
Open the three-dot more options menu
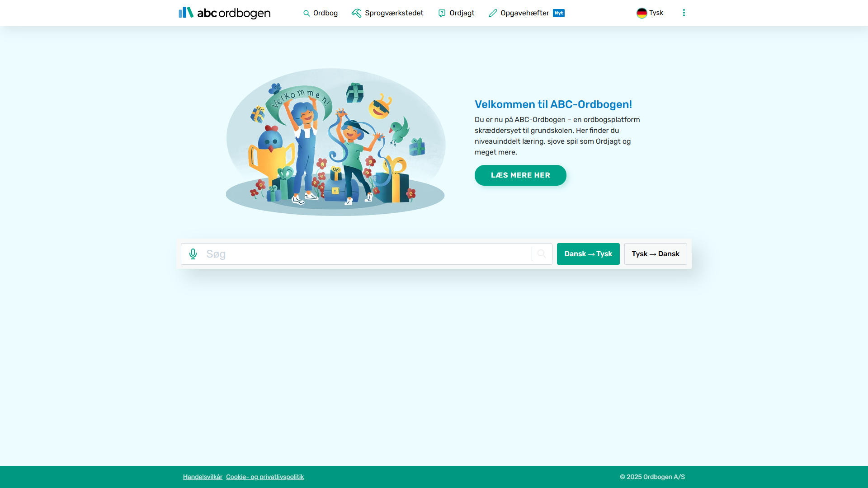point(684,13)
